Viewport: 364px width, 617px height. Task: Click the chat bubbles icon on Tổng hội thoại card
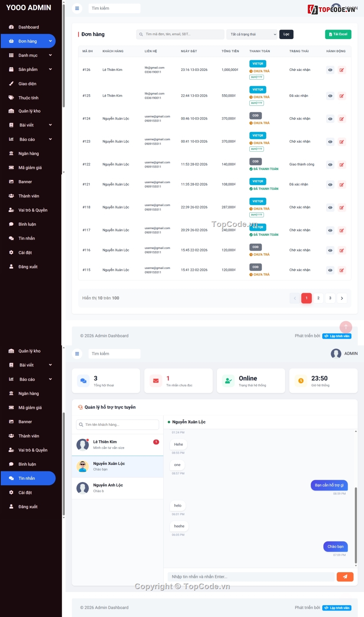tap(83, 381)
